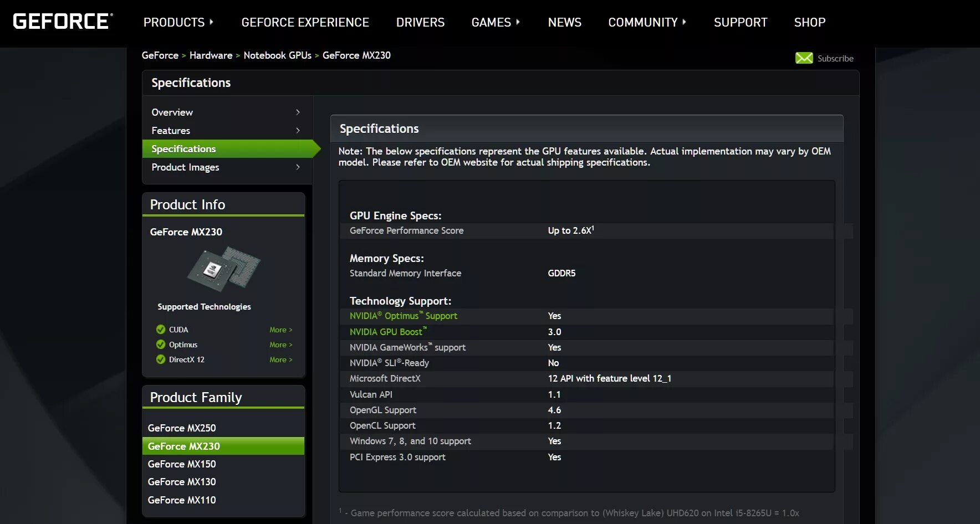Click the OpenCL Support label
Screen dimensions: 980x524
(x=382, y=425)
